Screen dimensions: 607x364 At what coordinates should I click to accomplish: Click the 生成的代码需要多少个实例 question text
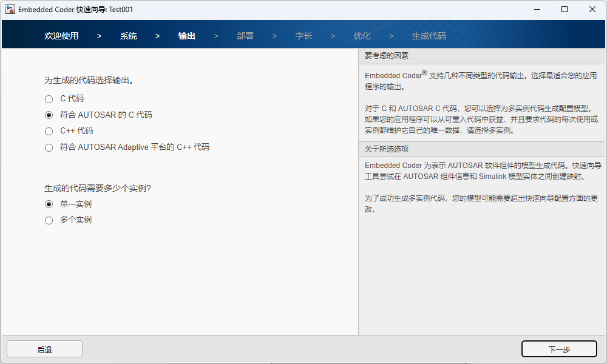coord(98,189)
